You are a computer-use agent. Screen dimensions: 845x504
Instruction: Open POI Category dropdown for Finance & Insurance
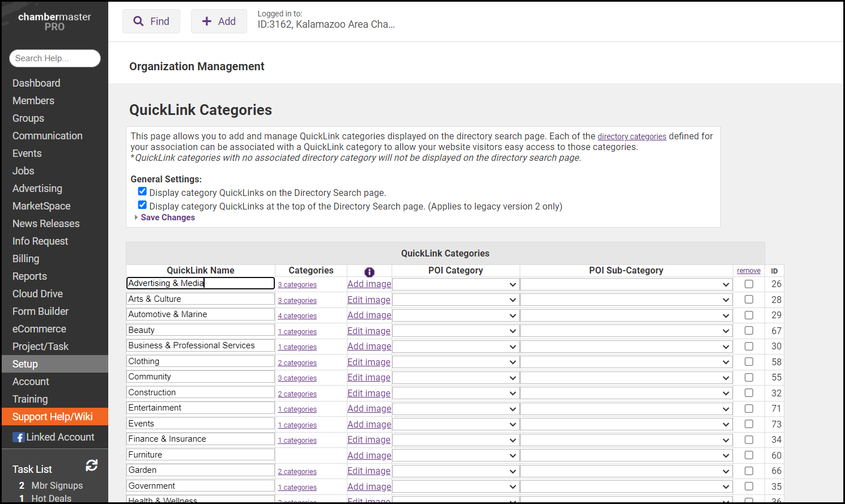[x=456, y=440]
